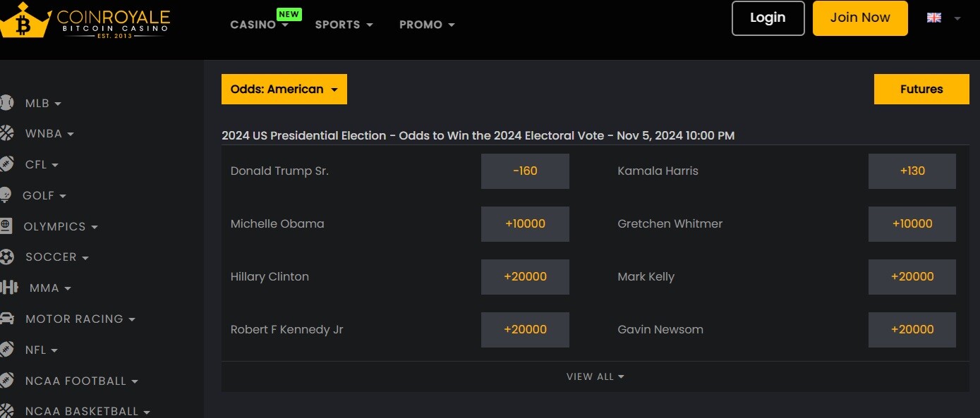Choose the WNBA basketball icon

click(6, 133)
